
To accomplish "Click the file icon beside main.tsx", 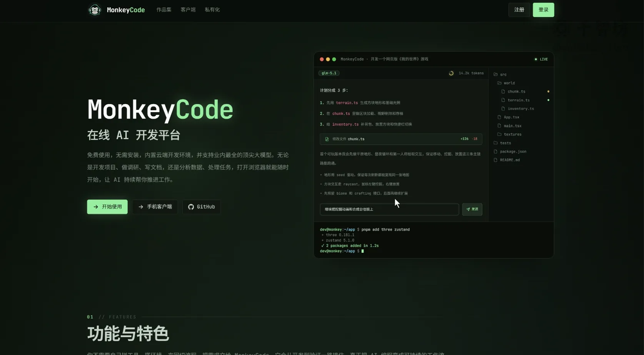I will pos(499,126).
